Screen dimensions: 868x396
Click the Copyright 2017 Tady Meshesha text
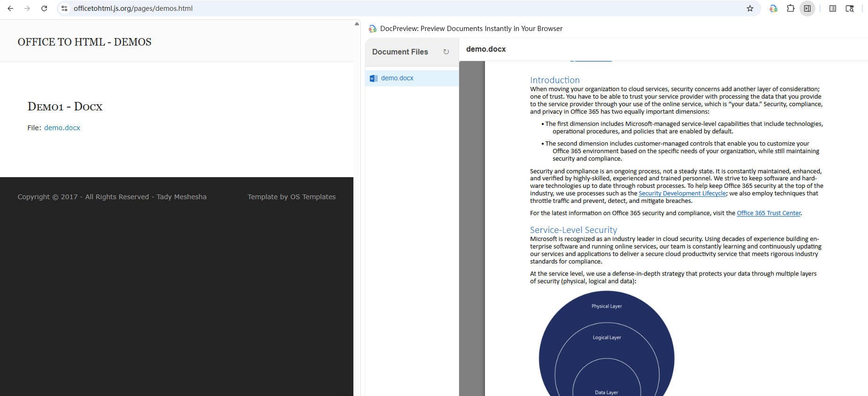pos(112,197)
